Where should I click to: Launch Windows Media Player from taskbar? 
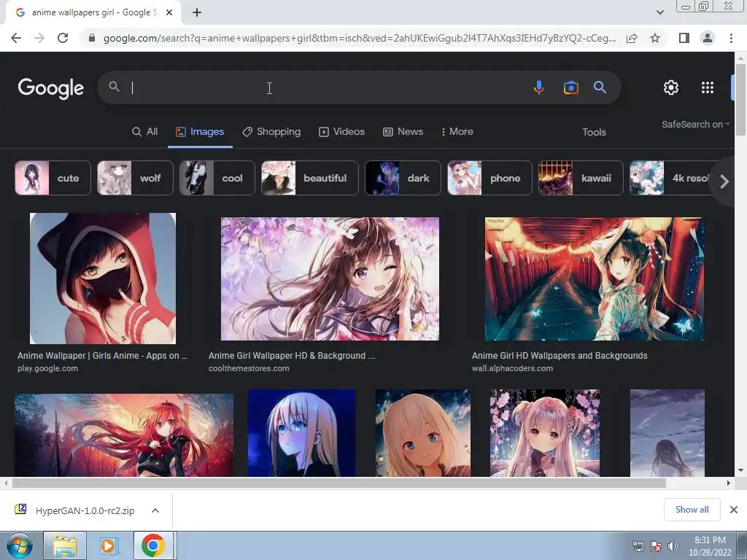(108, 545)
